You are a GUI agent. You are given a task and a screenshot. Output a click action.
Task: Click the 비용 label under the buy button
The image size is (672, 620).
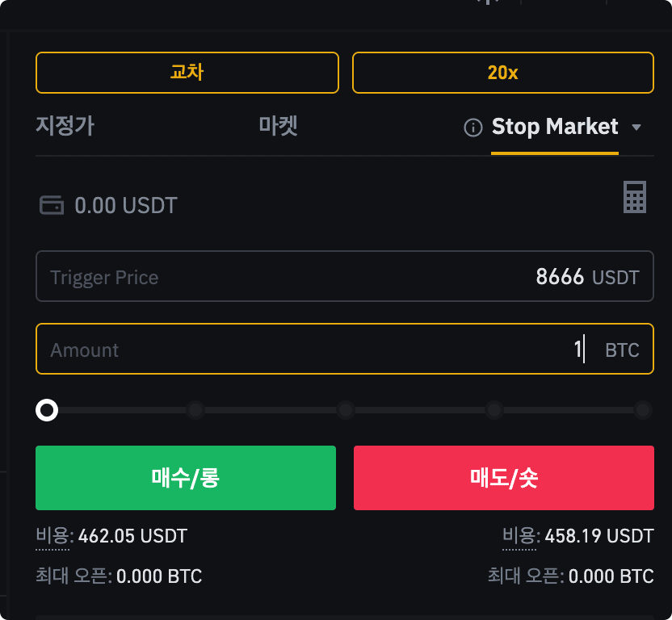[52, 536]
